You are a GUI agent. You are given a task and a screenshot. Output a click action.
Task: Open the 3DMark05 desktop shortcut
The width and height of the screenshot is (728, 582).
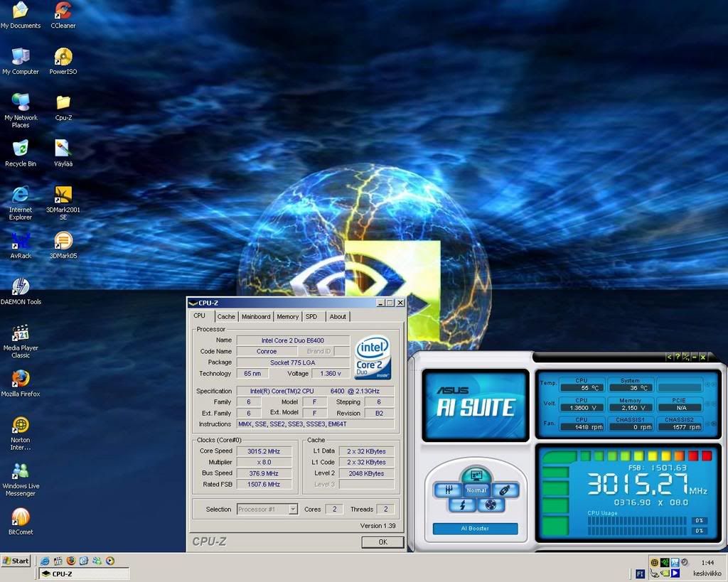click(63, 241)
